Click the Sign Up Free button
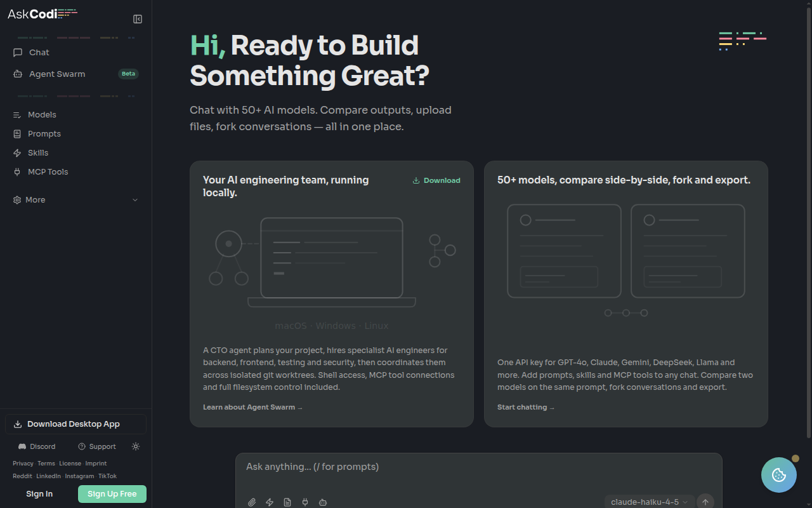The width and height of the screenshot is (812, 508). (x=112, y=494)
